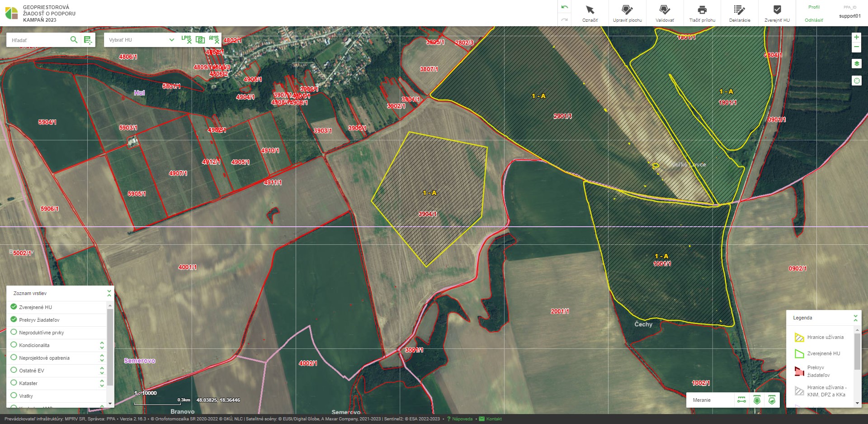
Task: Select the distance measurement tool in Meranie
Action: click(741, 400)
